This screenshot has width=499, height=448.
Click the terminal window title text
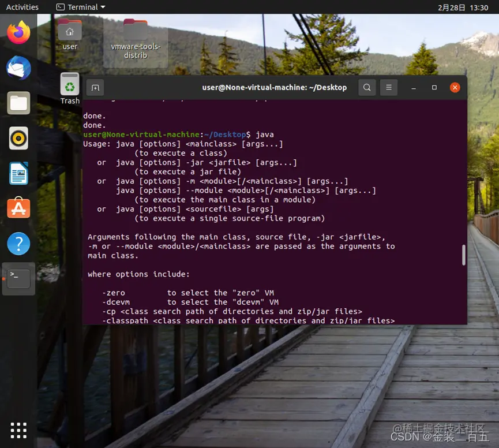(275, 87)
